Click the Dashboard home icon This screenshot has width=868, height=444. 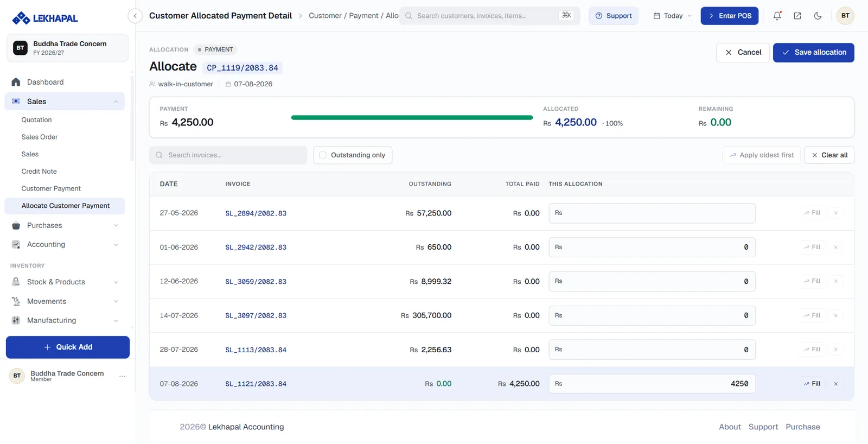16,82
